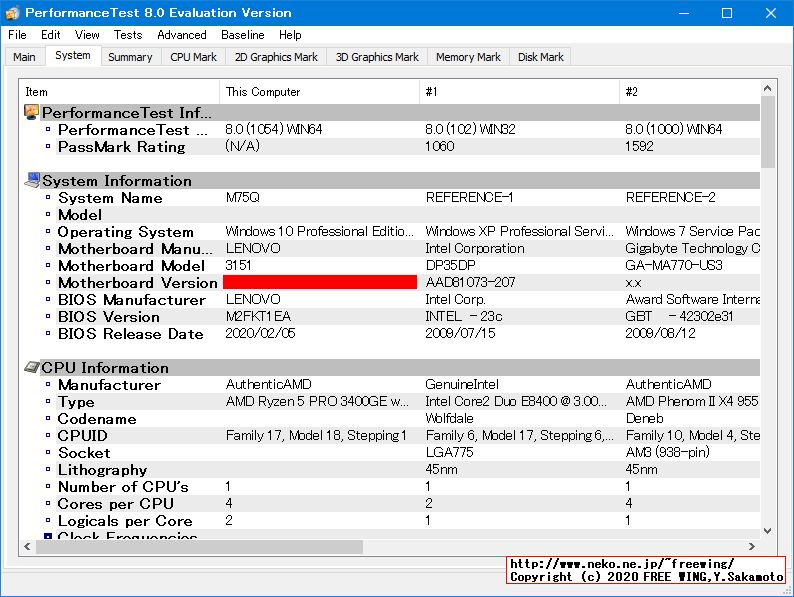Click the vertical scrollbar down arrow

(x=768, y=531)
